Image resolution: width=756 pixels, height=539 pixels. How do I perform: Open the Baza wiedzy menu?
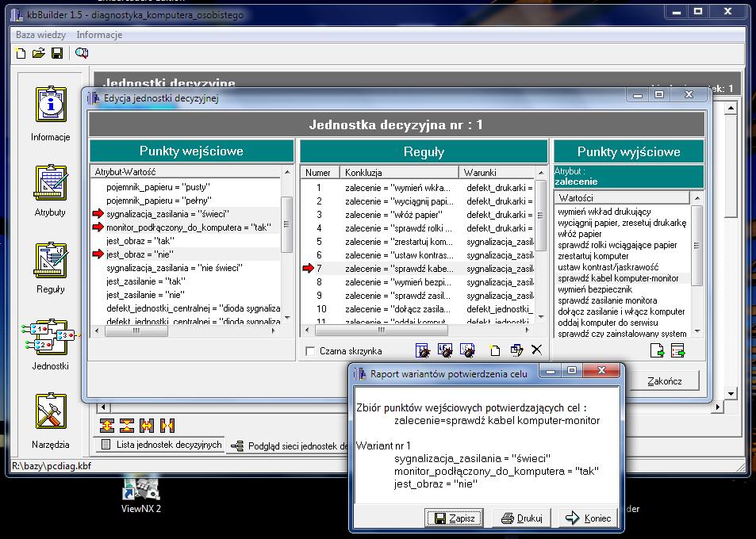pos(40,35)
